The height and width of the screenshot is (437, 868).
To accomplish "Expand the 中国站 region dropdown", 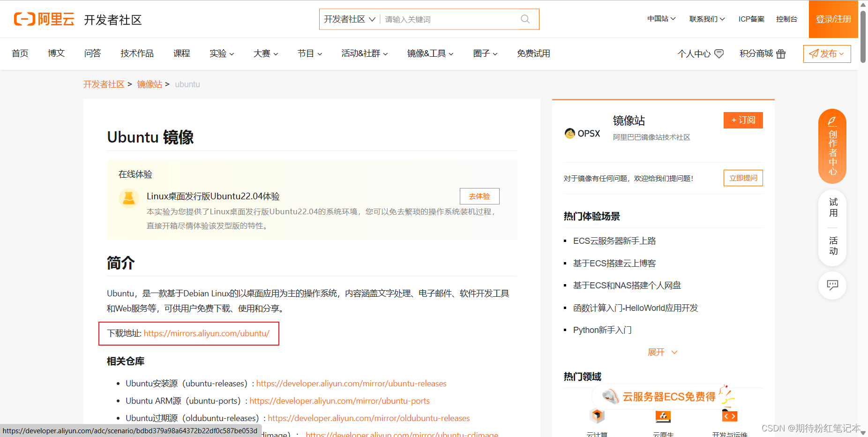I will click(661, 19).
